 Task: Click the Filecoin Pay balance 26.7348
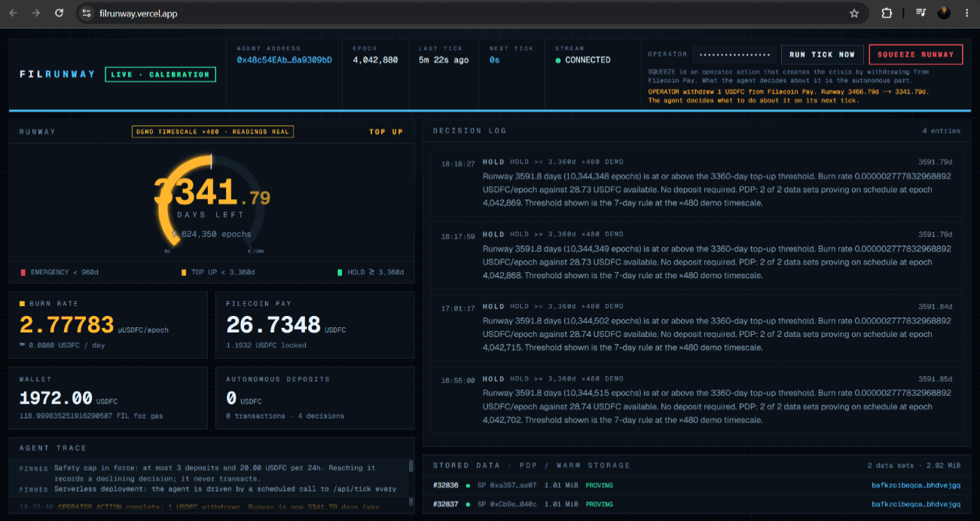coord(273,325)
